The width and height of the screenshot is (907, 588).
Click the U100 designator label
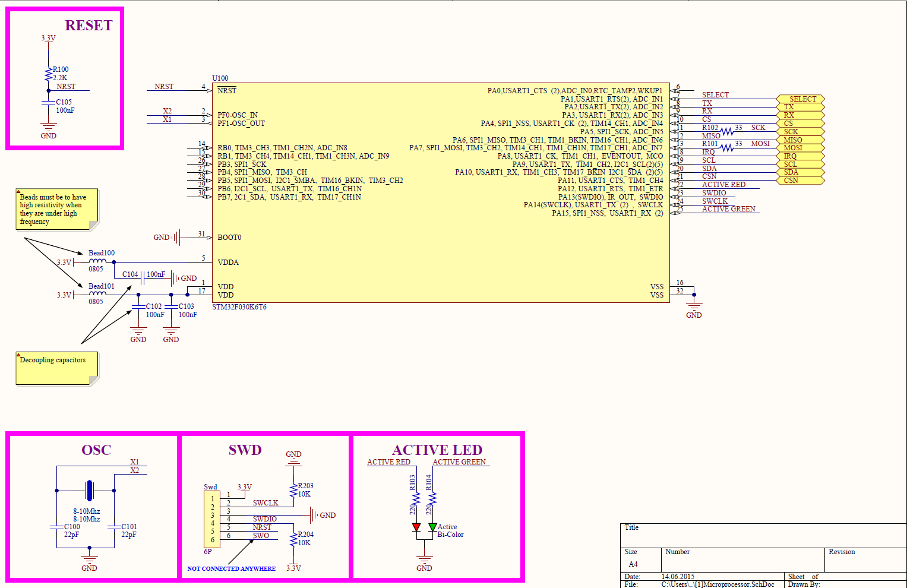220,78
